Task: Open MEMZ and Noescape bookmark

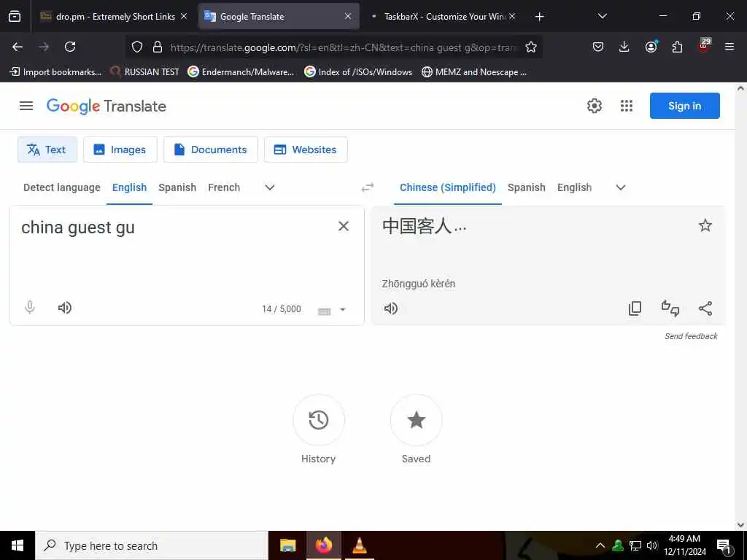Action: (474, 72)
